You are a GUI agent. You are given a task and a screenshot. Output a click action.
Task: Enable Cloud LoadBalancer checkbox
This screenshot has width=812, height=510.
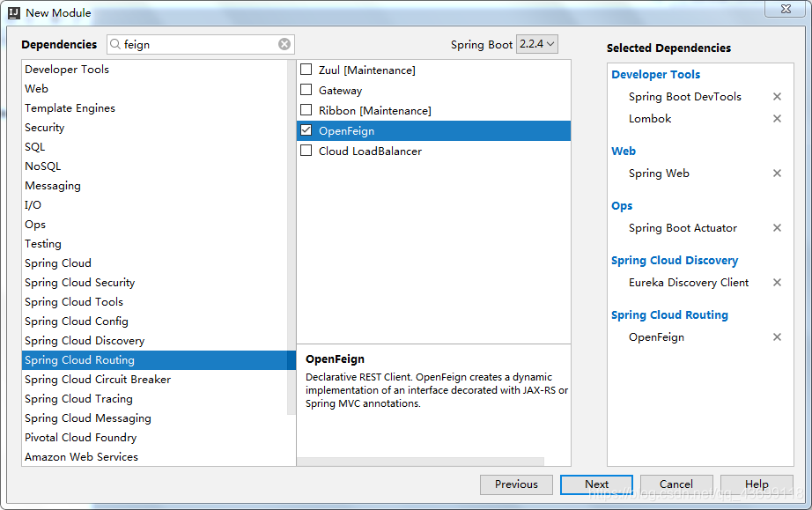[x=306, y=150]
